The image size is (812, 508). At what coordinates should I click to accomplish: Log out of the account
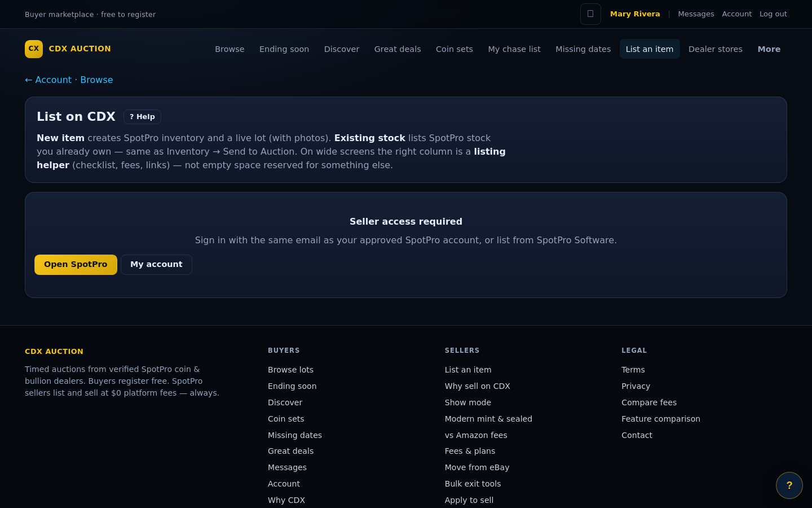[x=773, y=14]
